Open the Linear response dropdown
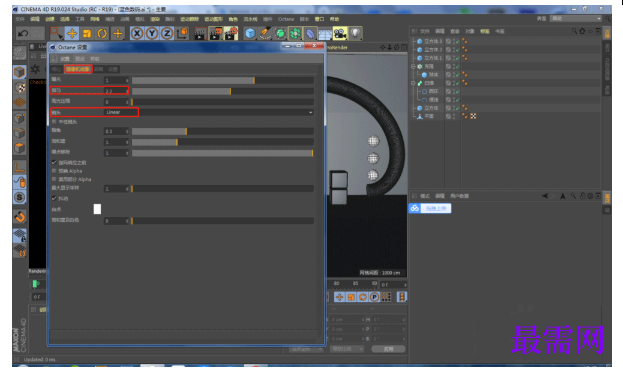This screenshot has height=371, width=623. tap(209, 112)
